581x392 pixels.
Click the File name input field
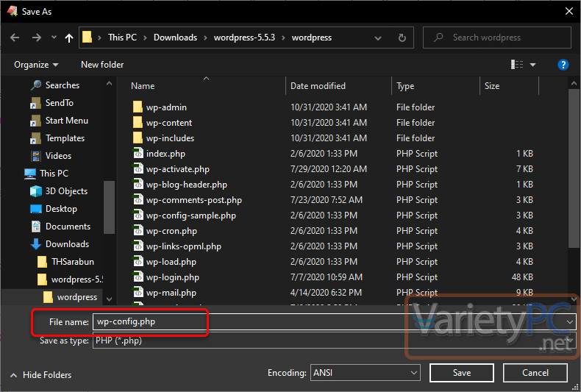[x=334, y=321]
